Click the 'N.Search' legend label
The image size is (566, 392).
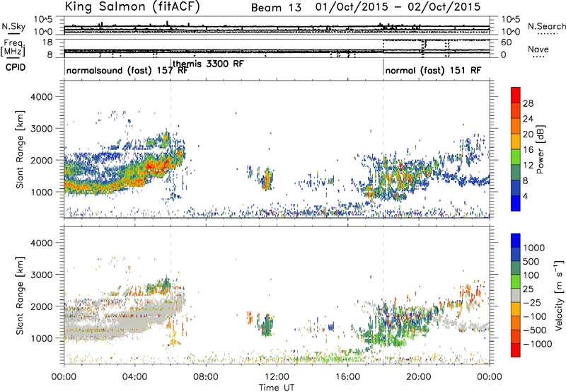[x=546, y=26]
